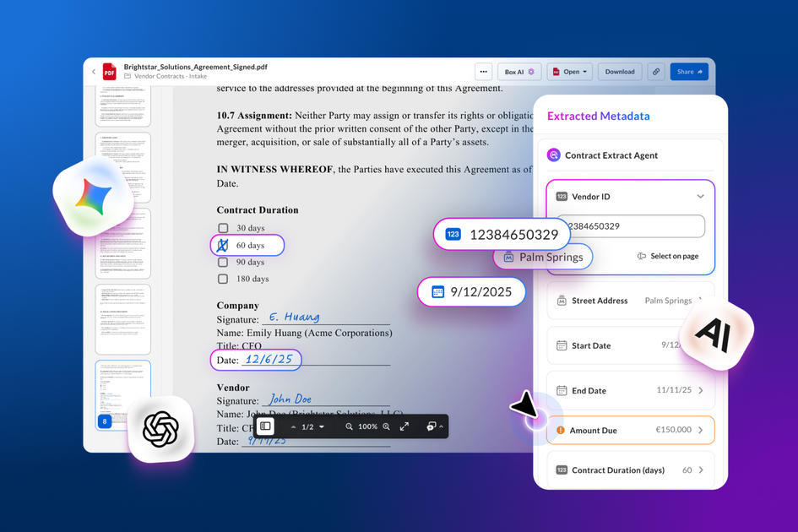
Task: Click the Contract Extract Agent icon
Action: point(554,155)
